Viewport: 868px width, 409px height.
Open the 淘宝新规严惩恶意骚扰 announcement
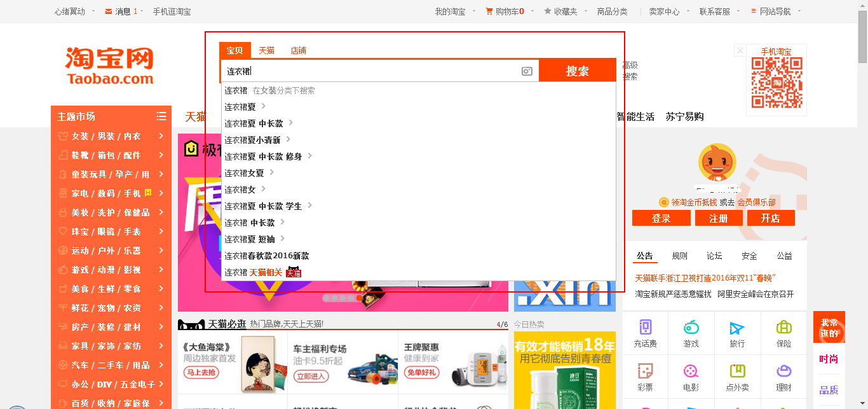tap(674, 294)
